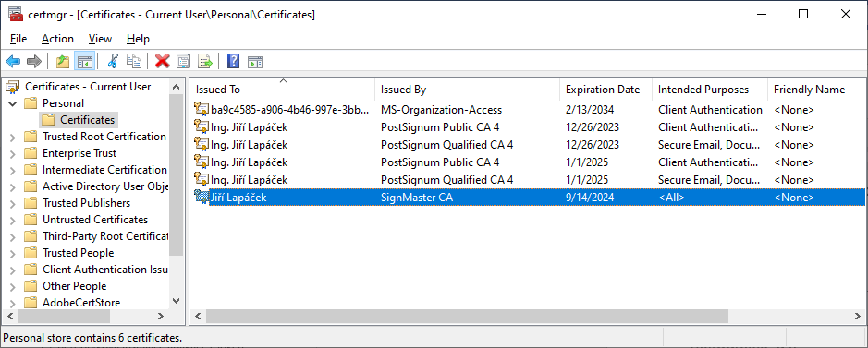Viewport: 868px width, 348px height.
Task: Click the Up one level folder icon
Action: click(x=63, y=61)
